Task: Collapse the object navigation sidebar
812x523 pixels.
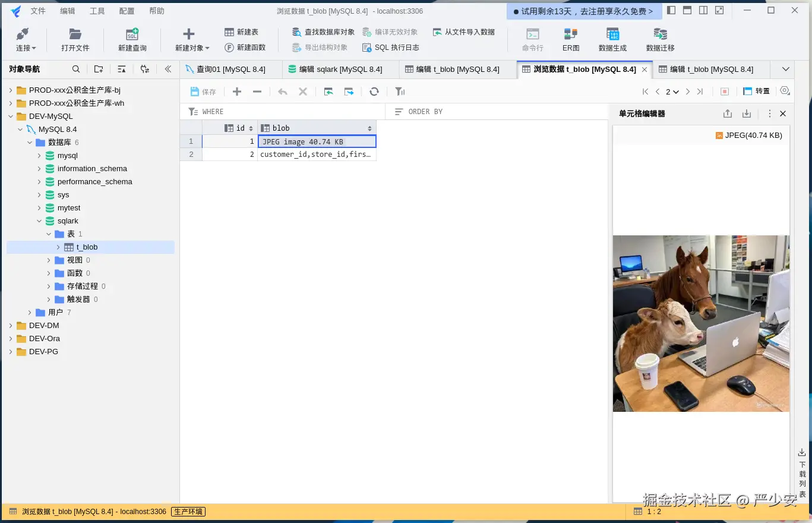Action: (x=168, y=69)
